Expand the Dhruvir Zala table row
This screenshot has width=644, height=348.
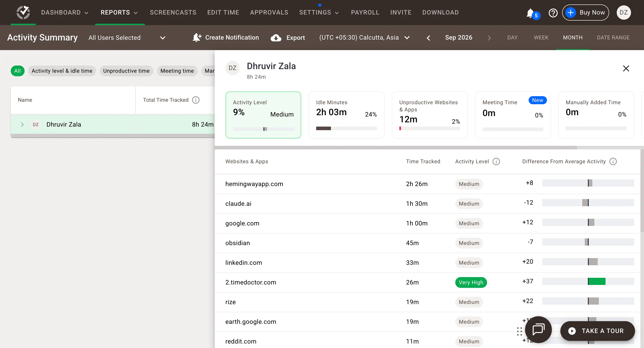click(22, 125)
